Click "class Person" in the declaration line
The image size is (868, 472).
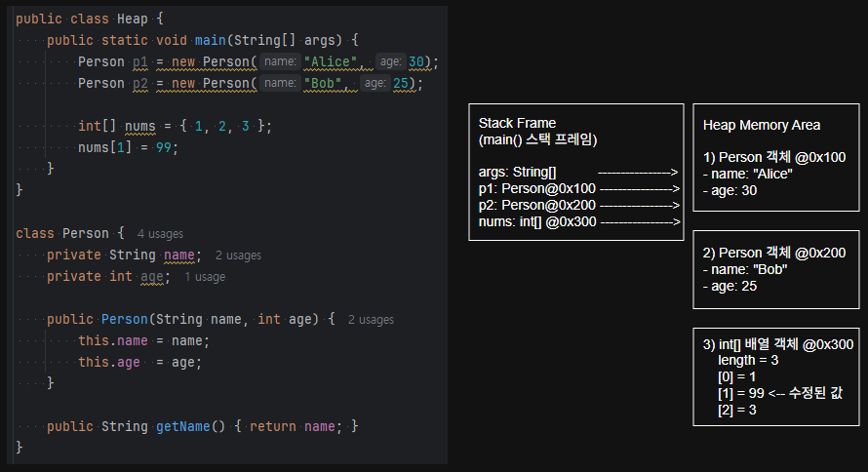click(x=62, y=233)
